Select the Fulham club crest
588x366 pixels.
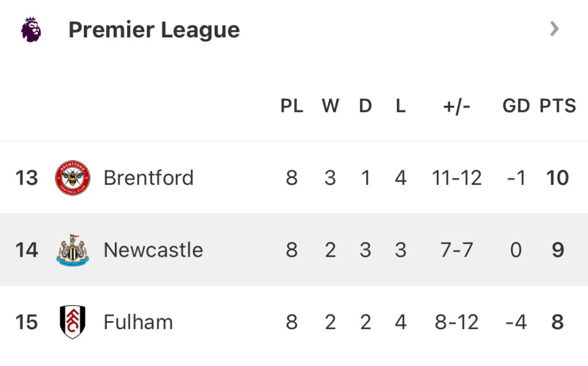click(x=72, y=322)
